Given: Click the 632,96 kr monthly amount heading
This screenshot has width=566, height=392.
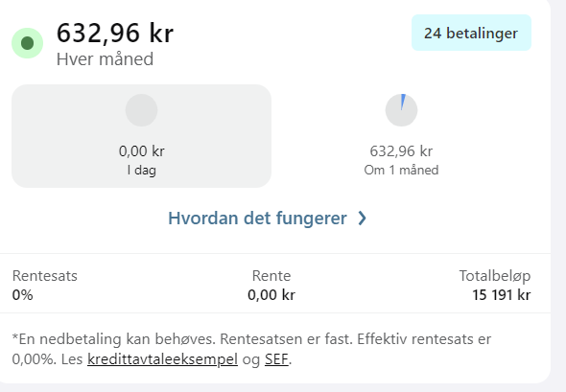Looking at the screenshot, I should (x=115, y=34).
